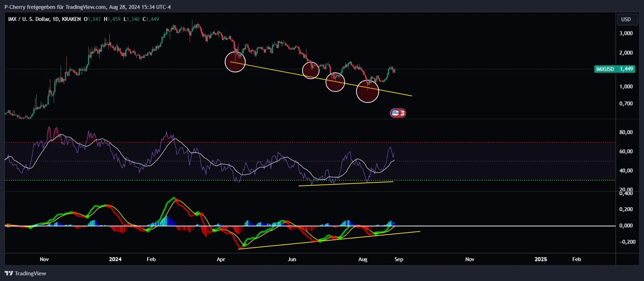Click the 0,700 price axis label
Viewport: 644px width, 281px height.
tap(626, 104)
